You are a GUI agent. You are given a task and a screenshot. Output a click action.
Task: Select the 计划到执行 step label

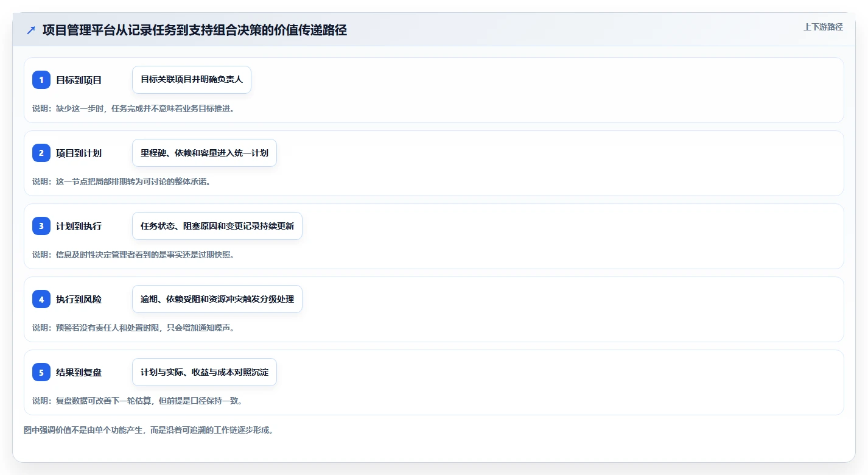[x=79, y=226]
